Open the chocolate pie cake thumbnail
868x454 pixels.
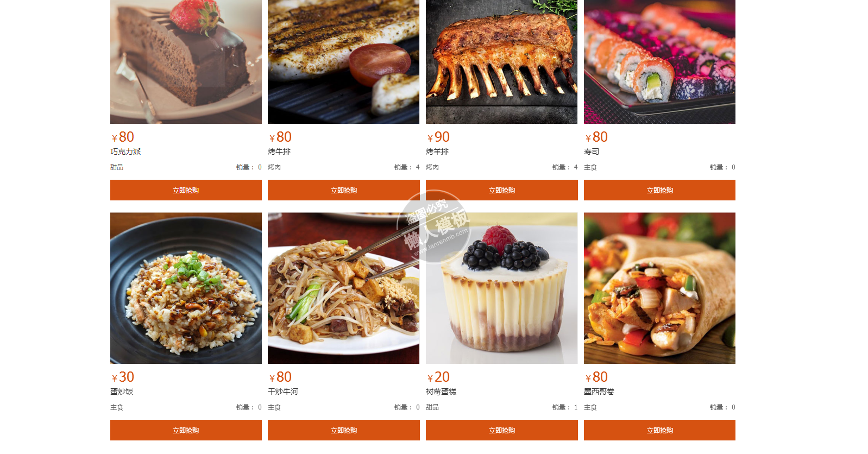(x=186, y=62)
